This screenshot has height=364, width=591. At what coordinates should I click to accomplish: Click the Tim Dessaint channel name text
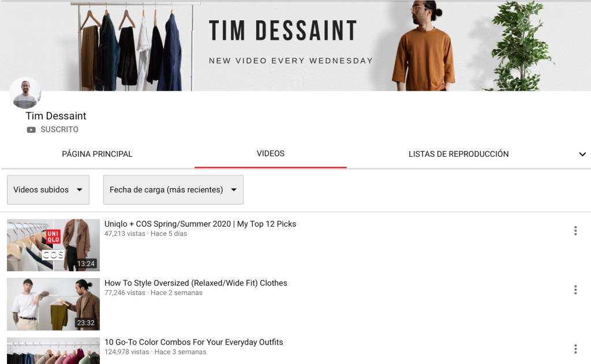(x=56, y=116)
